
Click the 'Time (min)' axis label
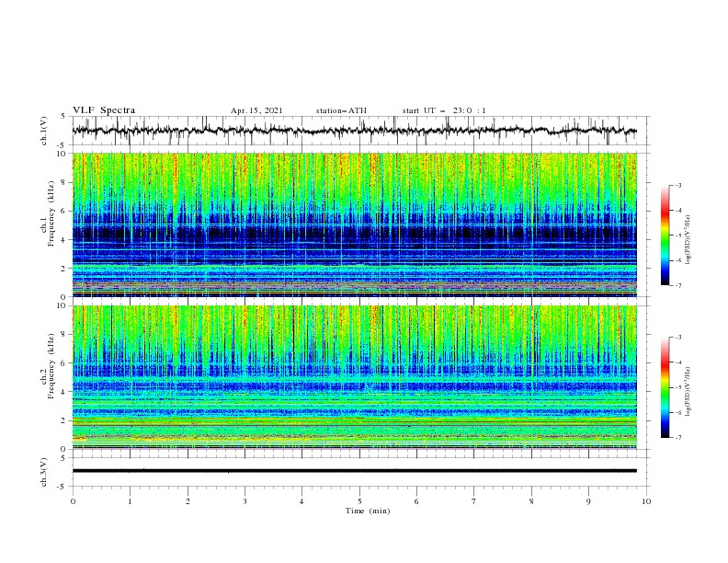pos(368,511)
